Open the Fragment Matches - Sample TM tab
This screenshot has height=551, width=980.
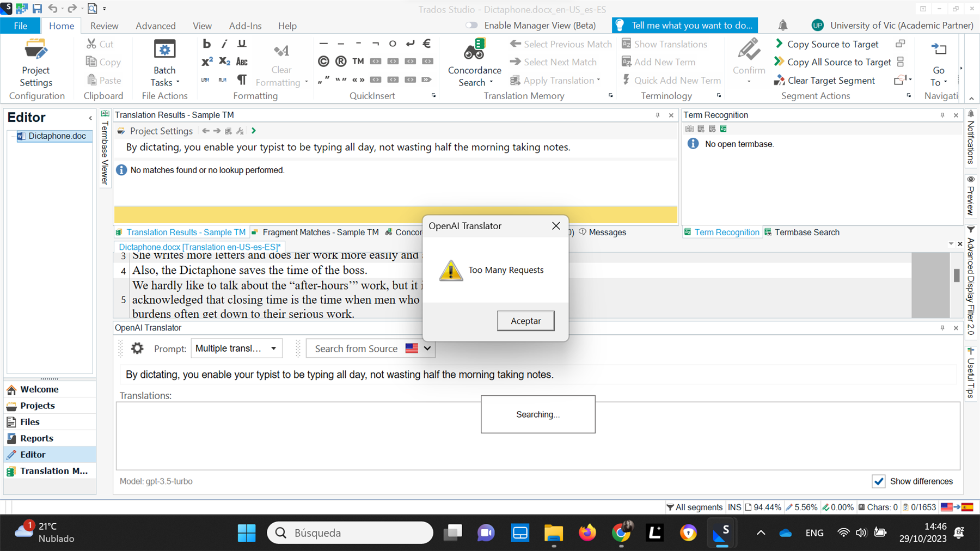(x=320, y=232)
